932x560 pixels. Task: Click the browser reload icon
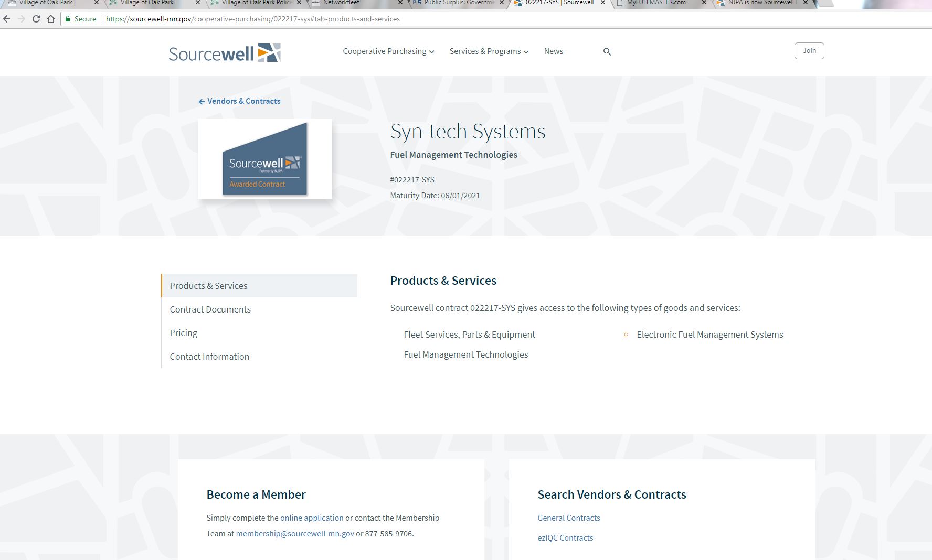(36, 19)
